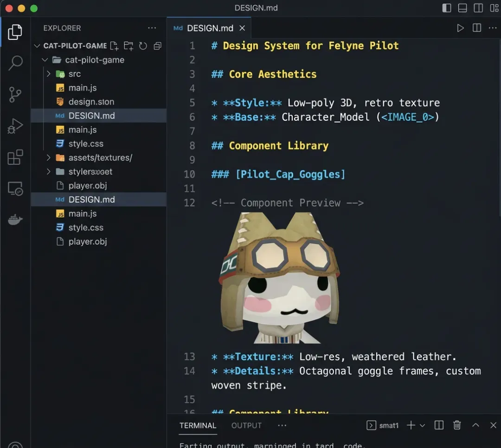
Task: Expand the assets/textures/ folder
Action: coord(49,158)
